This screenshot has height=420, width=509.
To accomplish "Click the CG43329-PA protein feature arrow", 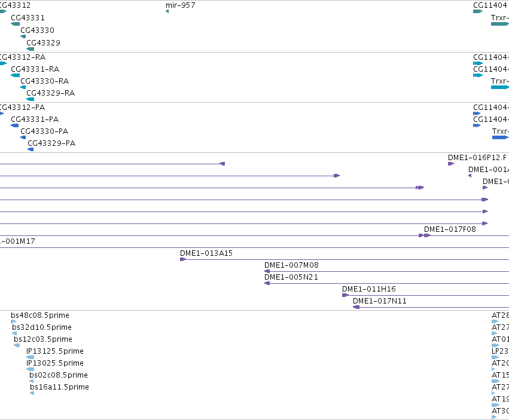I will click(x=31, y=149).
